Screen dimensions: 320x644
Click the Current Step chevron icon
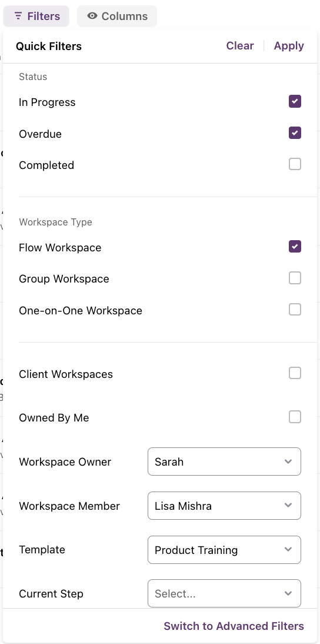tap(288, 593)
